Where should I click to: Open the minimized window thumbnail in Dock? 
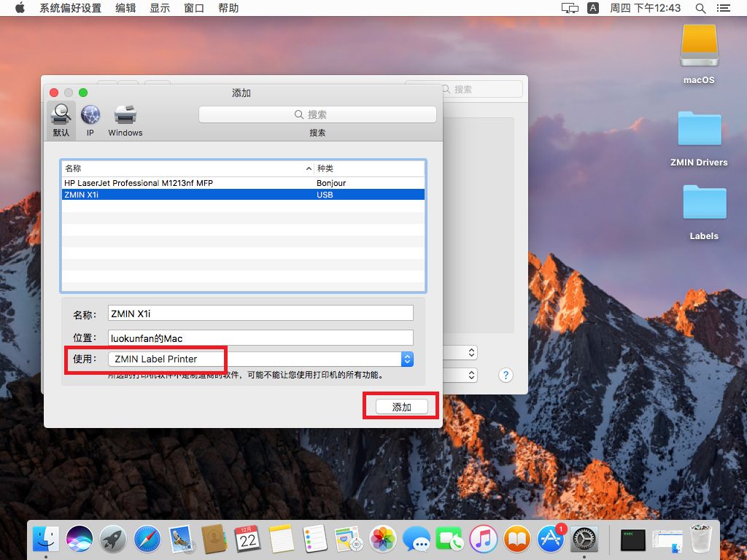[667, 540]
